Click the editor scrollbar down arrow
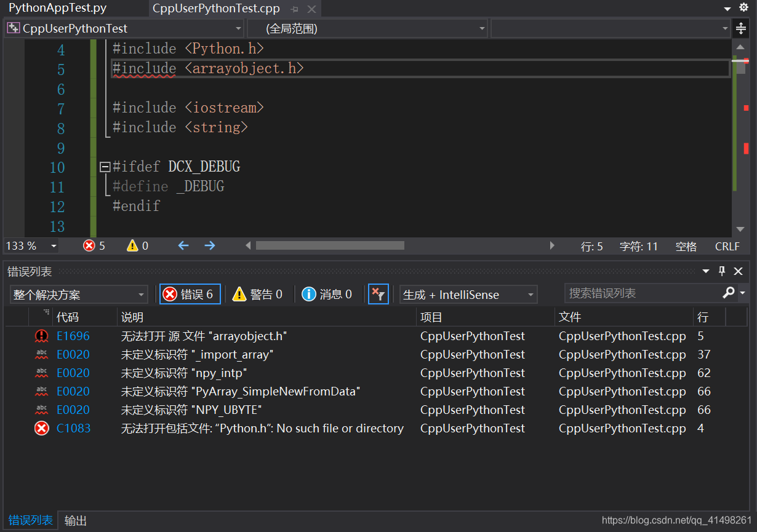This screenshot has width=757, height=532. point(740,229)
